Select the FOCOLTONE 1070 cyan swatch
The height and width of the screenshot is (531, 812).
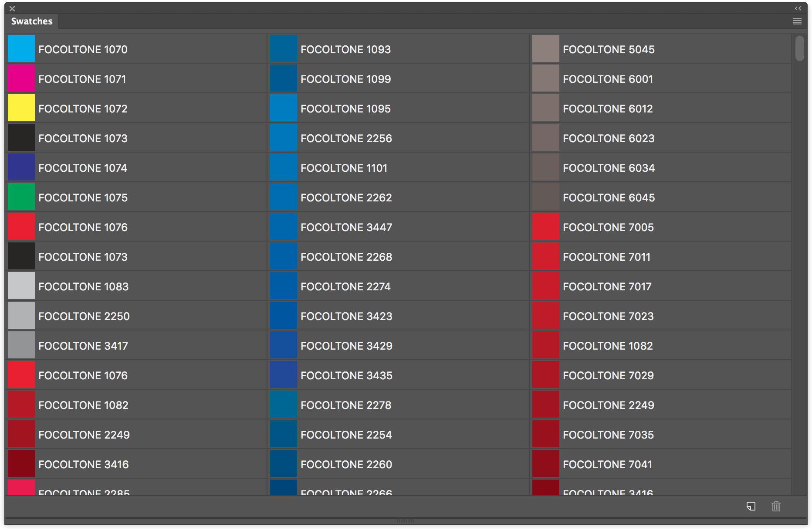[x=21, y=49]
